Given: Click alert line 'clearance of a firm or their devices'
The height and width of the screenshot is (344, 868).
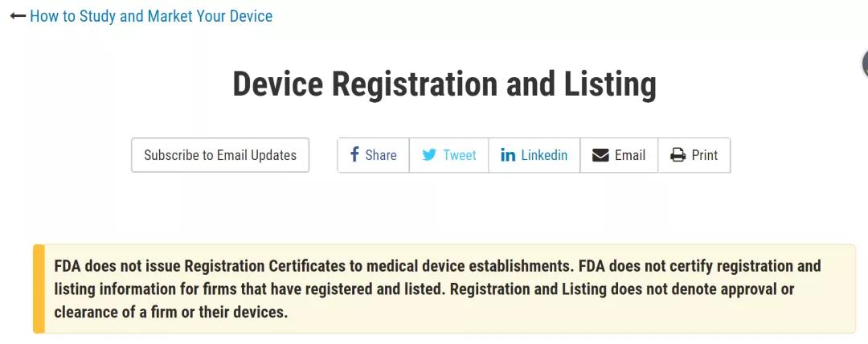Looking at the screenshot, I should click(171, 312).
